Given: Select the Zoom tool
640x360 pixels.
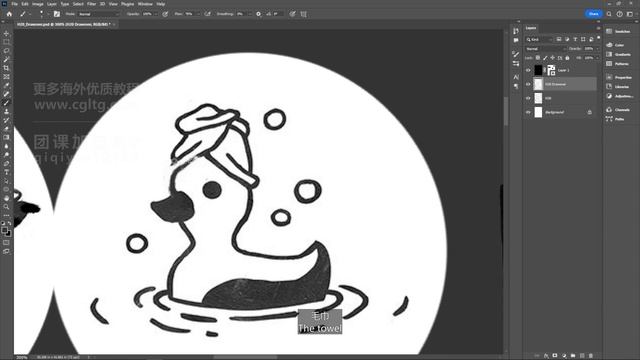Looking at the screenshot, I should 6,207.
